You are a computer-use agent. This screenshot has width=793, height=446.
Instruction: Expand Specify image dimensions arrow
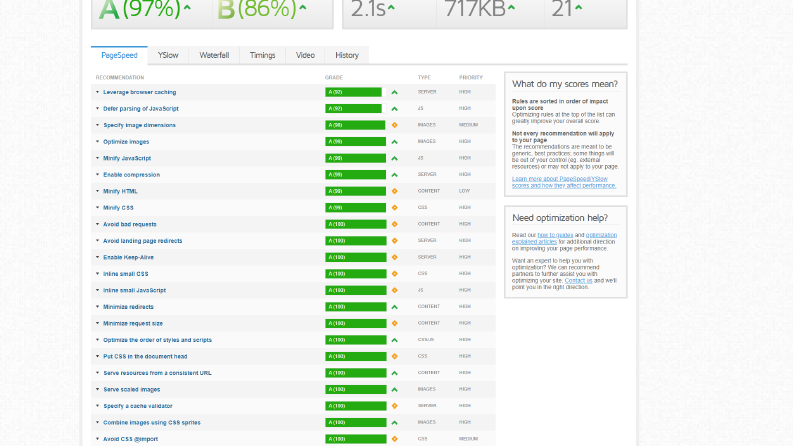98,125
